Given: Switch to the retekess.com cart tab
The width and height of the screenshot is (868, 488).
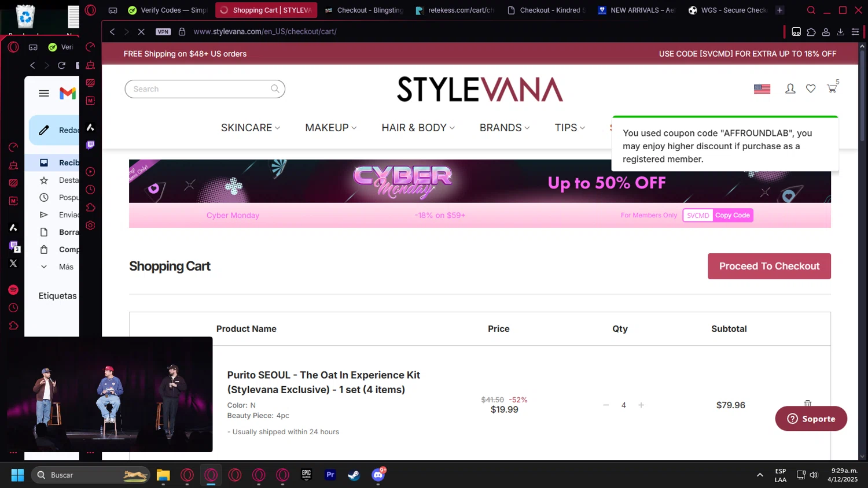Looking at the screenshot, I should tap(455, 10).
